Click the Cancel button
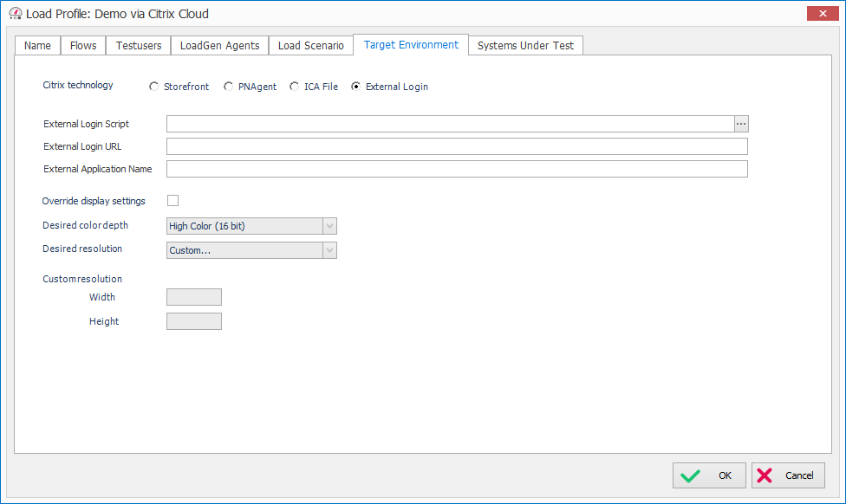This screenshot has width=846, height=504. 788,475
